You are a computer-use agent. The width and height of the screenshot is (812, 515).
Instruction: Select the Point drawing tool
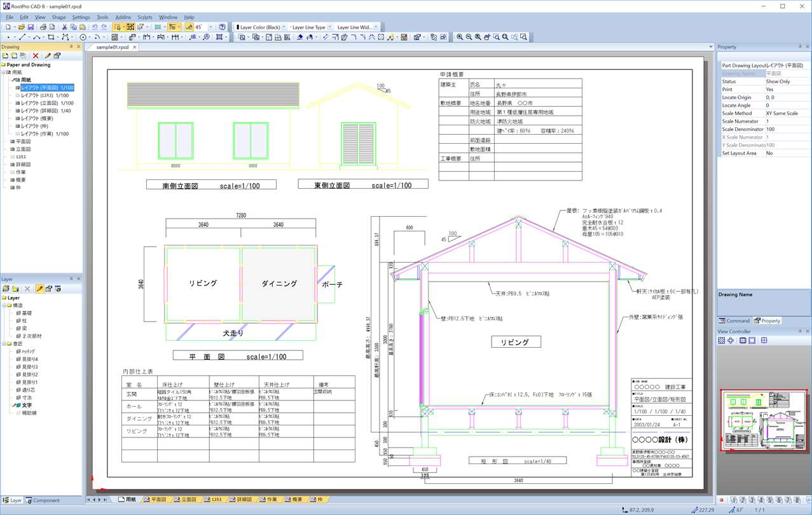point(8,38)
